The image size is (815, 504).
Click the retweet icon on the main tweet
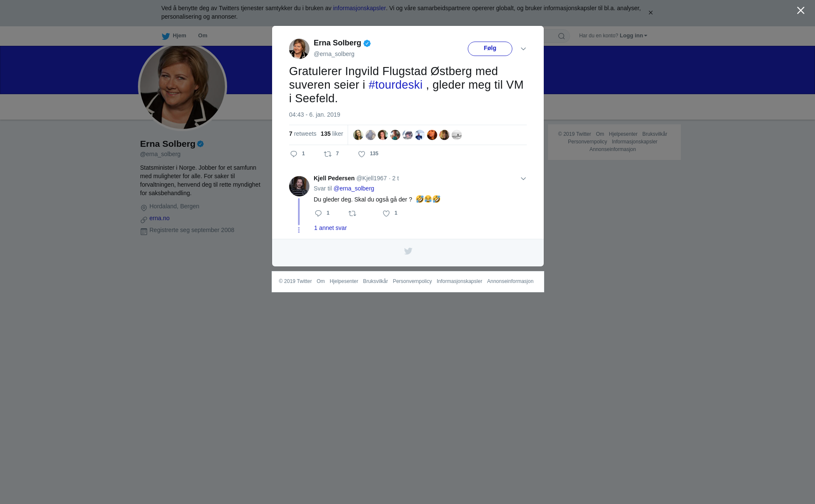click(x=328, y=154)
